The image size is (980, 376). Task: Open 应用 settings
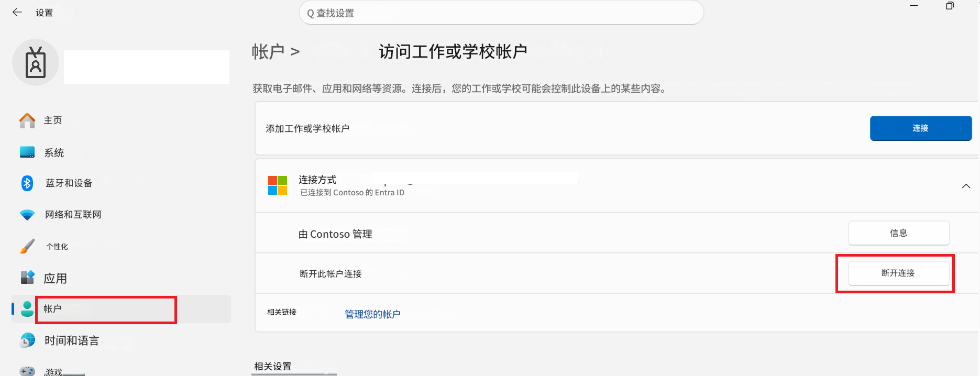coord(55,279)
